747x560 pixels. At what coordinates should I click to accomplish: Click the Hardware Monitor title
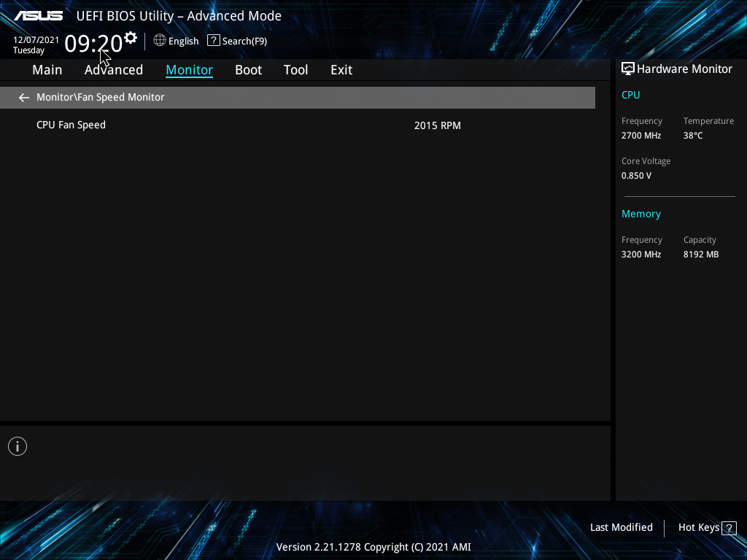coord(684,69)
